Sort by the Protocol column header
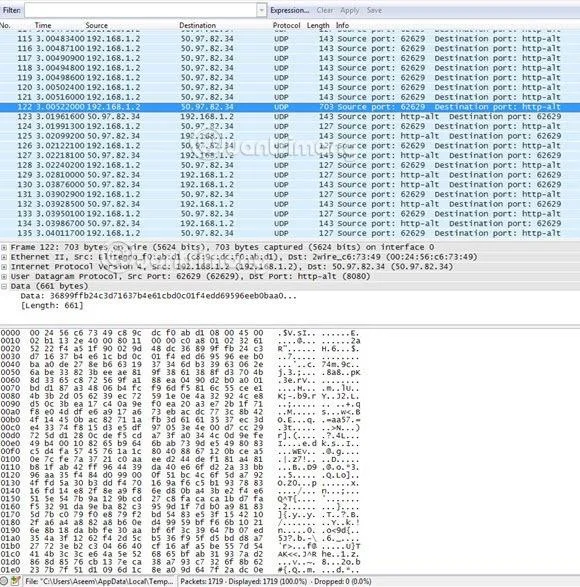This screenshot has height=587, width=580. (286, 25)
